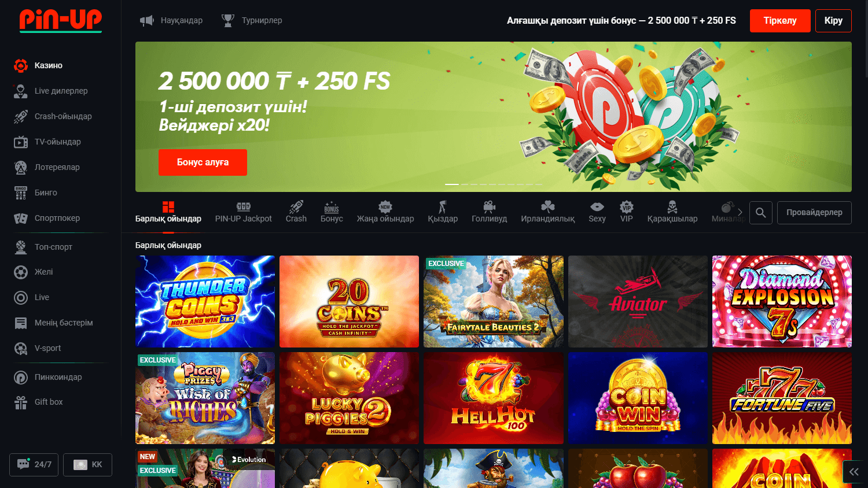868x488 pixels.
Task: Switch to the PIN-UP Jackpot category tab
Action: coord(243,212)
